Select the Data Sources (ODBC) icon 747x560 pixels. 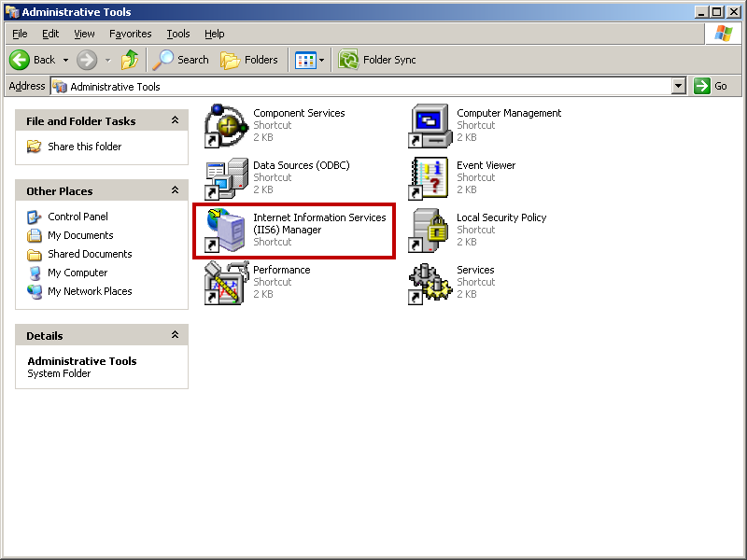[x=226, y=178]
